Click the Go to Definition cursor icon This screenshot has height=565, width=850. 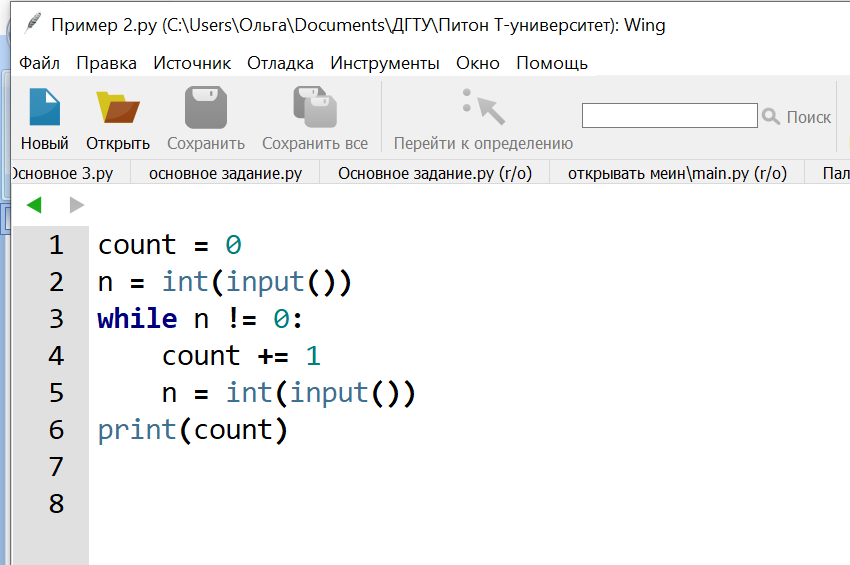(x=483, y=107)
